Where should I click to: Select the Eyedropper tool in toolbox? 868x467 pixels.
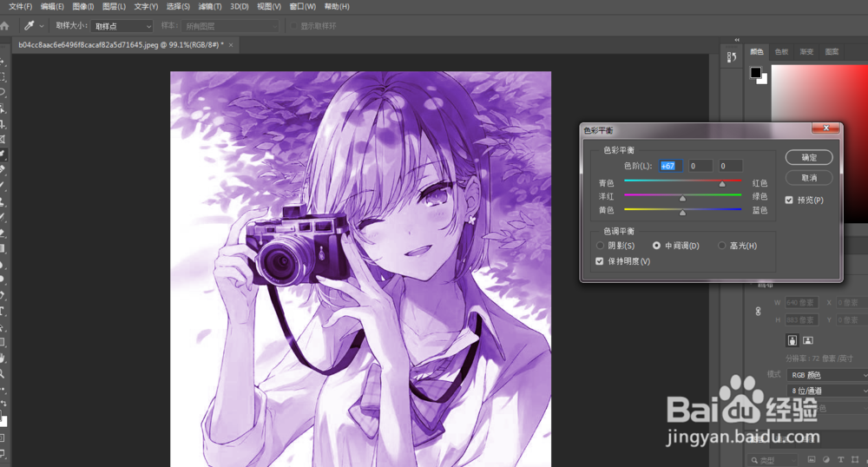[3, 155]
